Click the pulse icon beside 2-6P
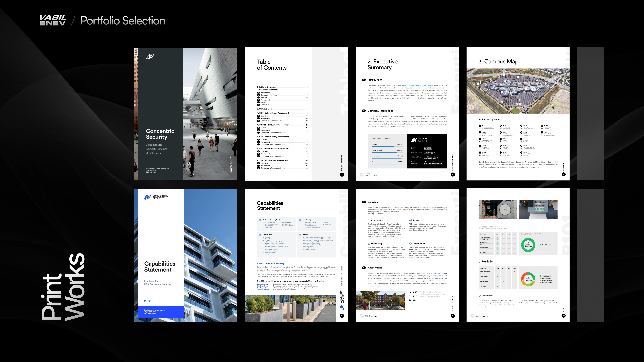This screenshot has height=362, width=644. point(410,292)
